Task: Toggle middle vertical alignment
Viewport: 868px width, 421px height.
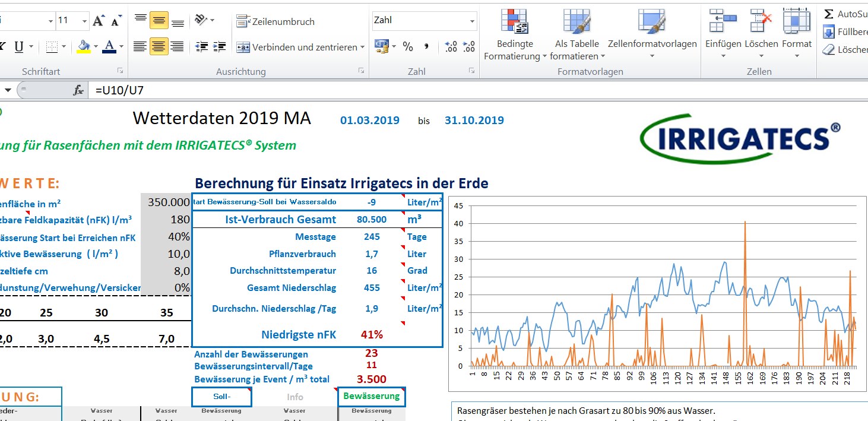Action: (159, 20)
